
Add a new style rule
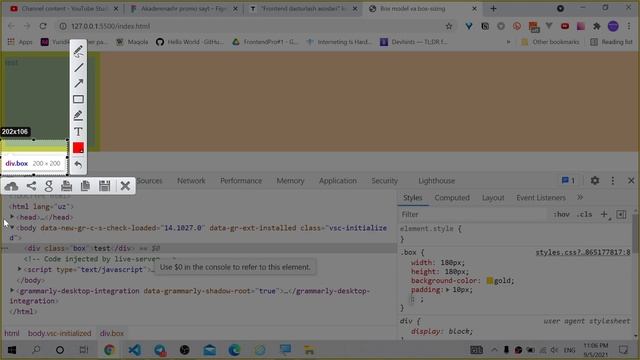(604, 214)
